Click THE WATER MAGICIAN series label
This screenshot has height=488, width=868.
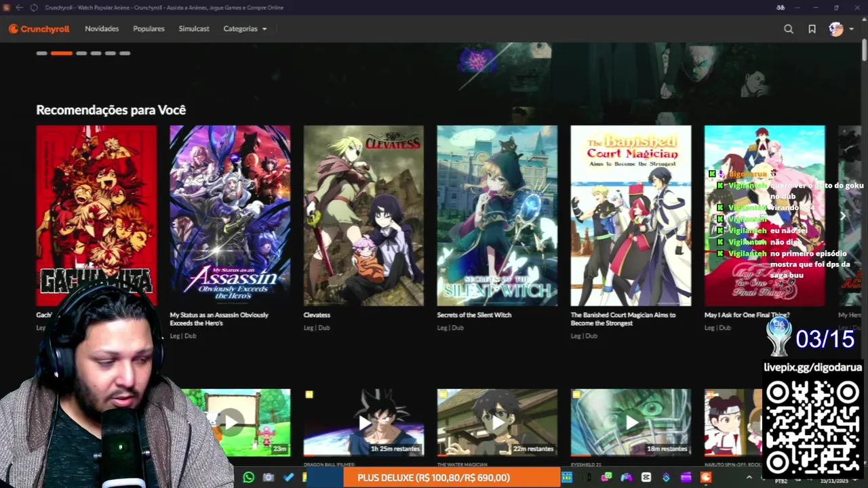coord(462,465)
